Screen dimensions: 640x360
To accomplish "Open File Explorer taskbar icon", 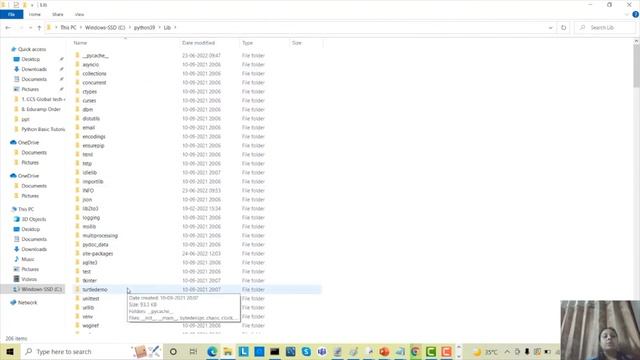I will 227,351.
